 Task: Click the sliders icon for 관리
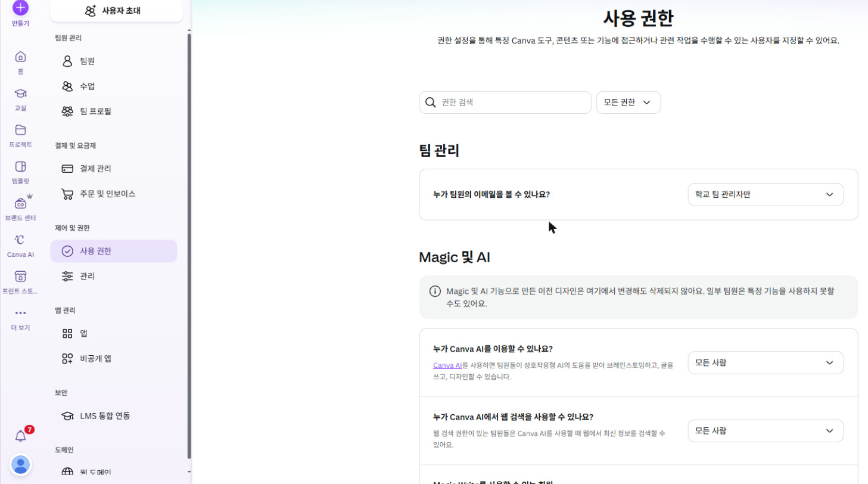[x=67, y=276]
